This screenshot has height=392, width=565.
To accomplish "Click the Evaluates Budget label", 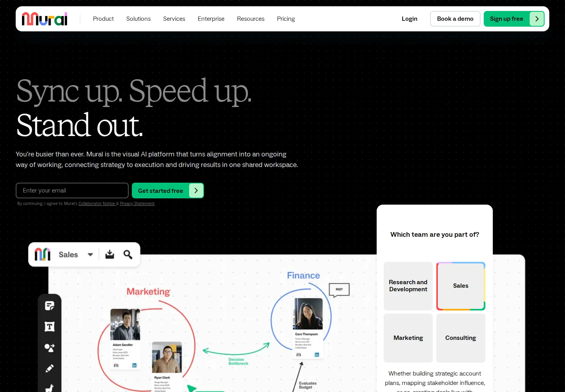I will (308, 385).
